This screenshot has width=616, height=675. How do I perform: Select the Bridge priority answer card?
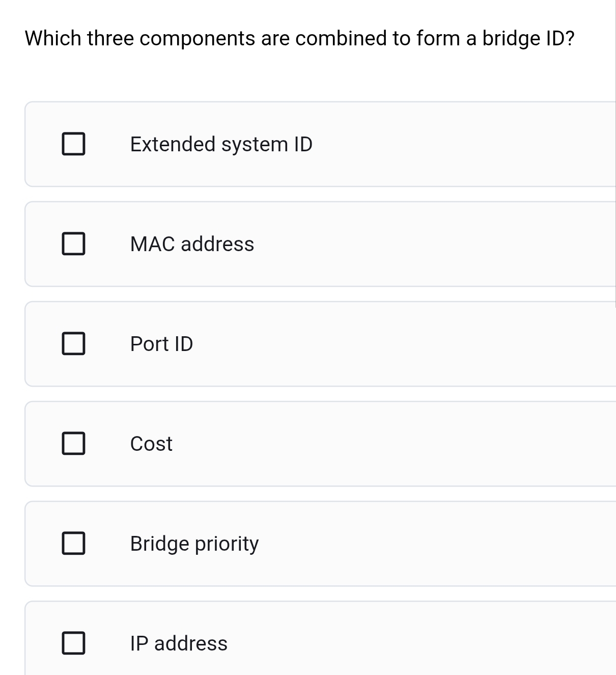(x=321, y=543)
